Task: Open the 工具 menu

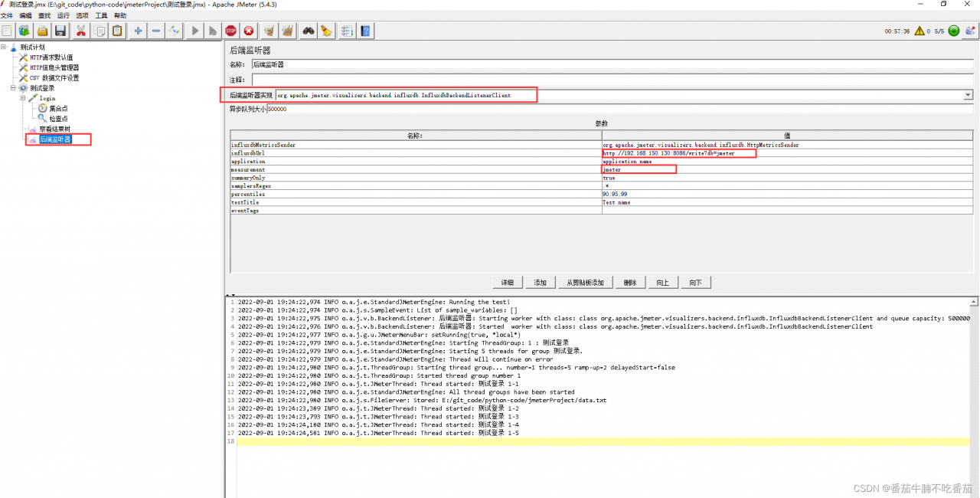Action: click(x=101, y=16)
